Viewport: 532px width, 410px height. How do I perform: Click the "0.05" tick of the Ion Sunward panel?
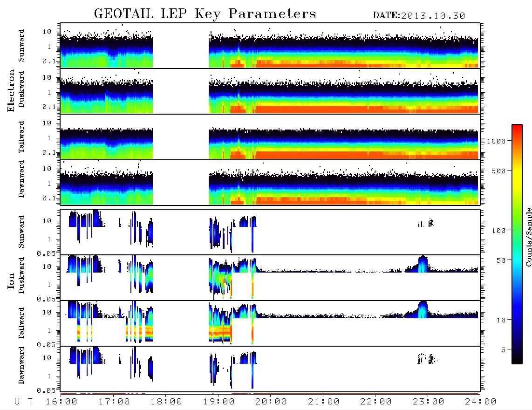[x=46, y=253]
